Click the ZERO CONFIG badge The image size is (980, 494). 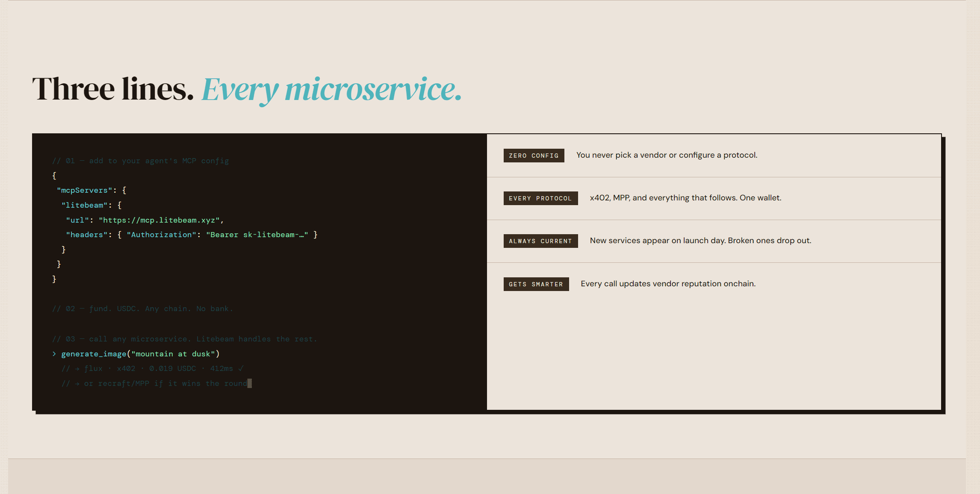click(534, 156)
